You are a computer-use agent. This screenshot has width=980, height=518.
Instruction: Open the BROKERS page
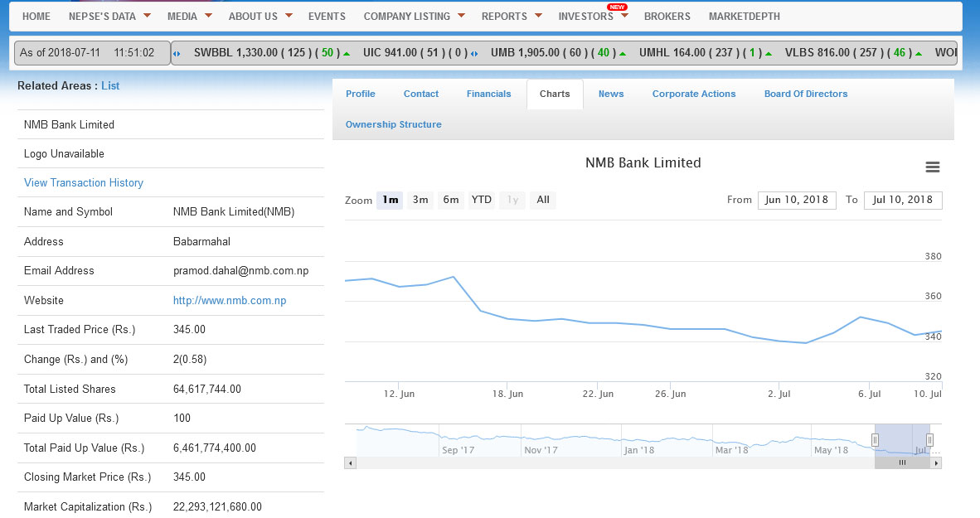(x=667, y=17)
